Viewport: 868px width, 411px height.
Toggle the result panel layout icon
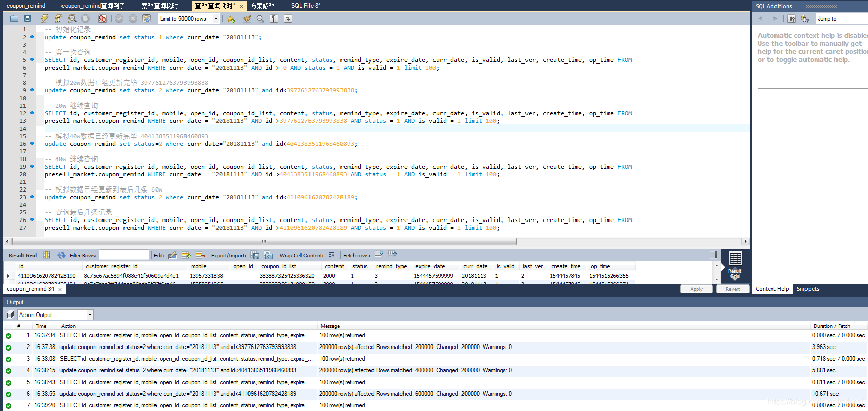[x=714, y=254]
